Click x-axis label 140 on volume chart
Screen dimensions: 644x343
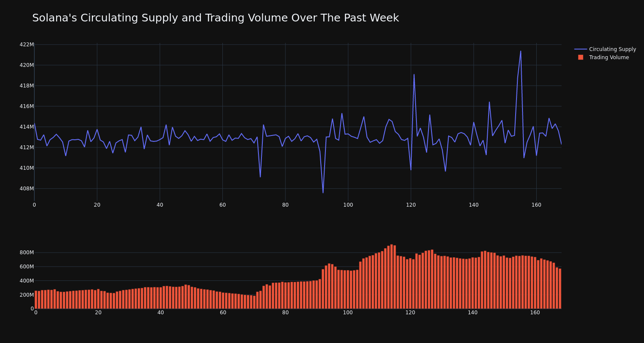click(473, 313)
